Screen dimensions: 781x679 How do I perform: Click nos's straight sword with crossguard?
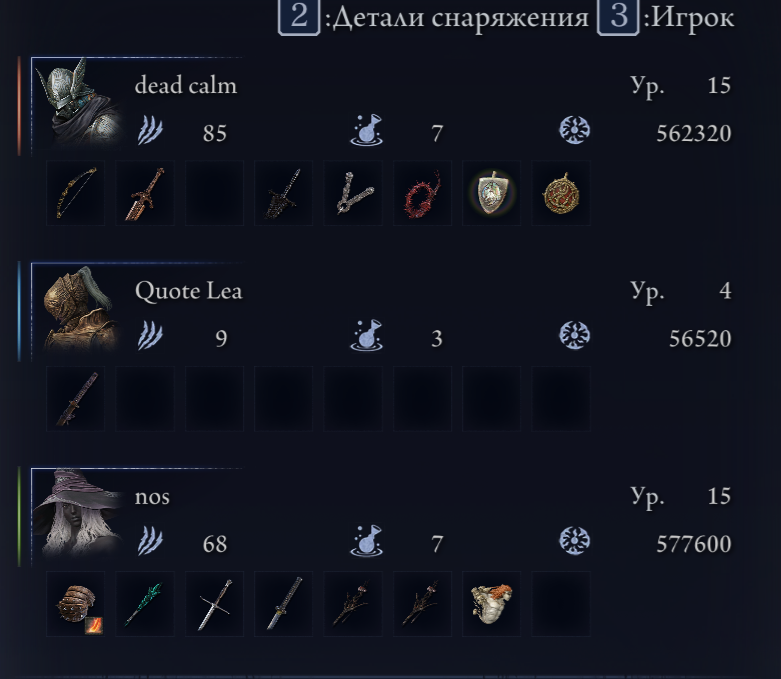[214, 604]
